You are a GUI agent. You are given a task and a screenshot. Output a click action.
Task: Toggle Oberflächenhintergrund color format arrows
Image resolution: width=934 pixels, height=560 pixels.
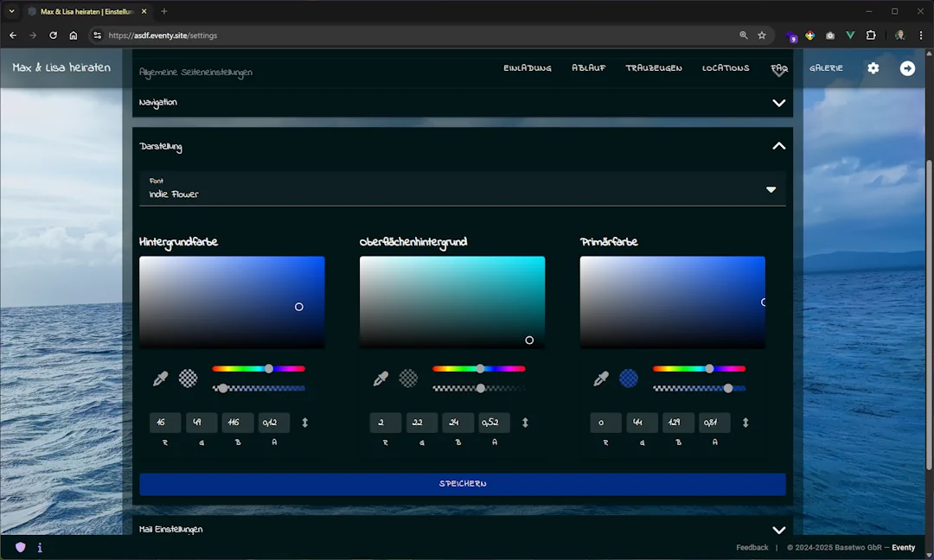coord(525,423)
